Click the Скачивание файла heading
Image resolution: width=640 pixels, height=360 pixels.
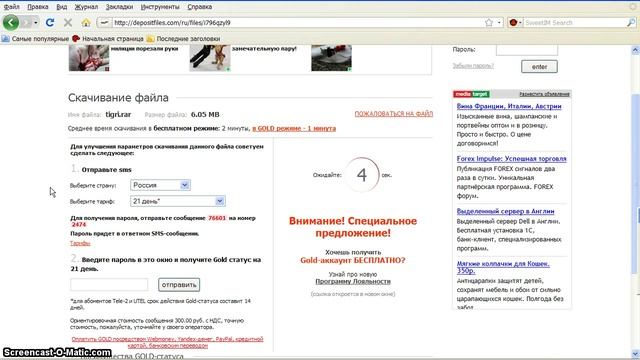[x=118, y=98]
